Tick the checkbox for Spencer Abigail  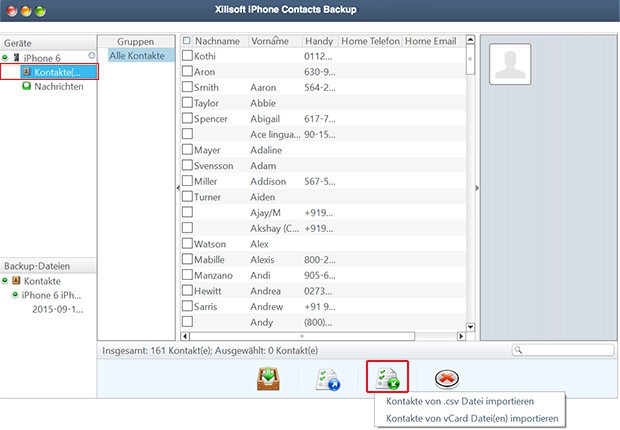point(187,118)
